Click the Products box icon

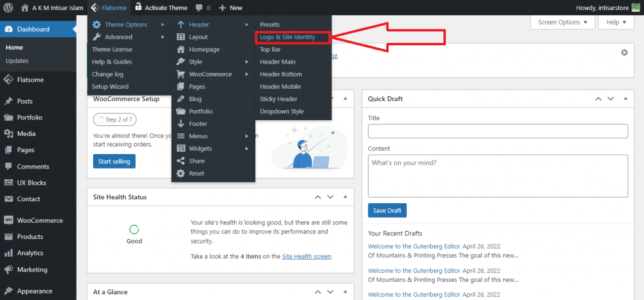9,236
